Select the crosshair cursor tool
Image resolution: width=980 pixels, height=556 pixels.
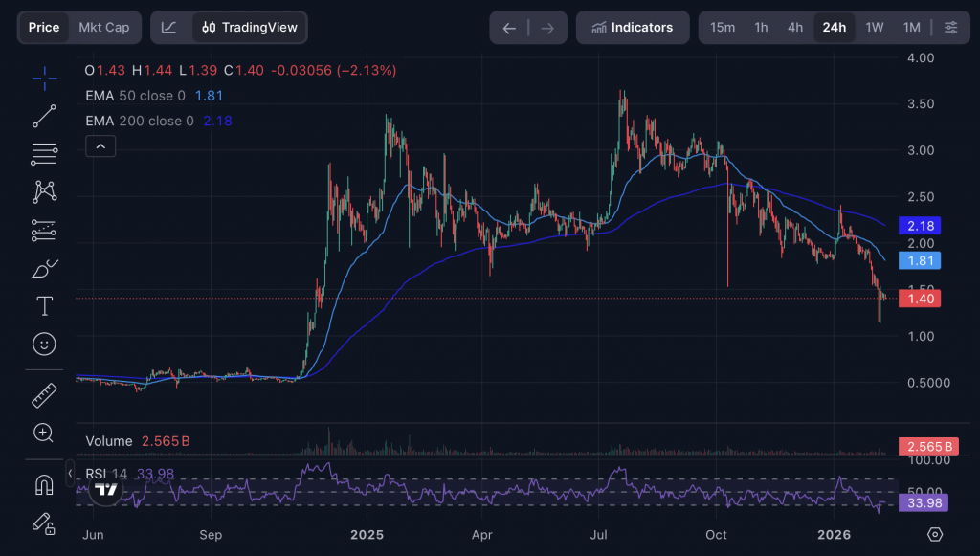[44, 78]
